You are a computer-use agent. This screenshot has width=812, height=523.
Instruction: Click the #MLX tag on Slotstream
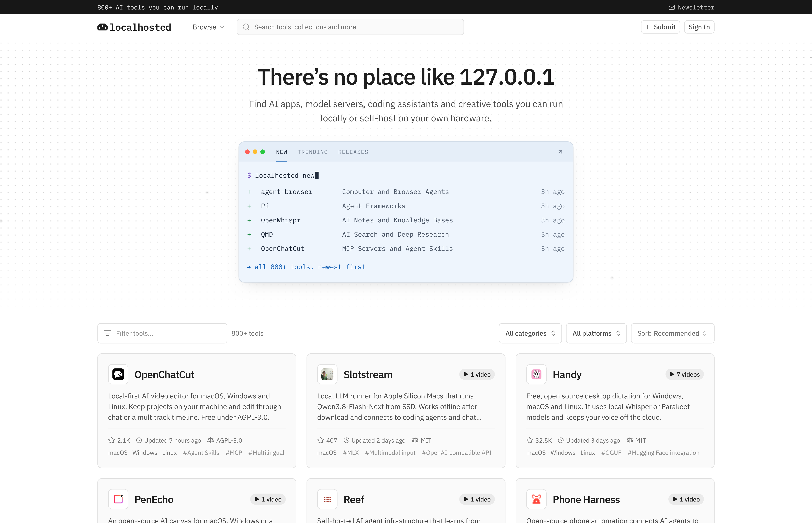[x=351, y=453]
